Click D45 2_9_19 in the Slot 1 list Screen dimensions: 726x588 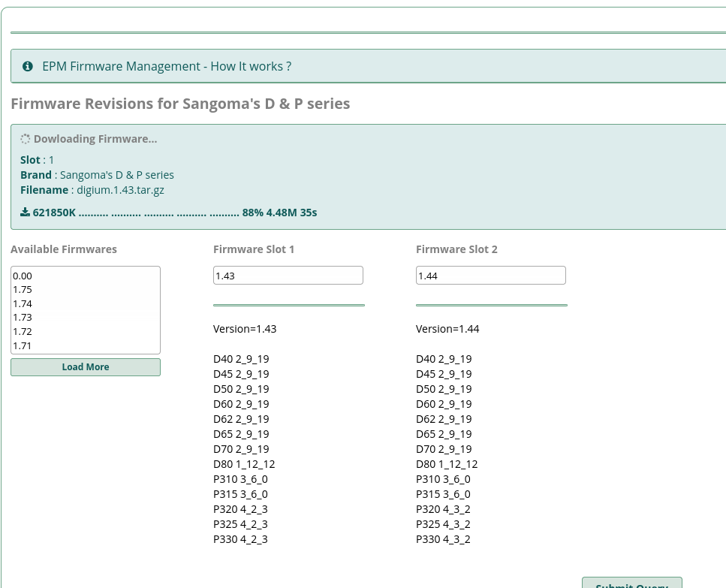click(x=241, y=374)
